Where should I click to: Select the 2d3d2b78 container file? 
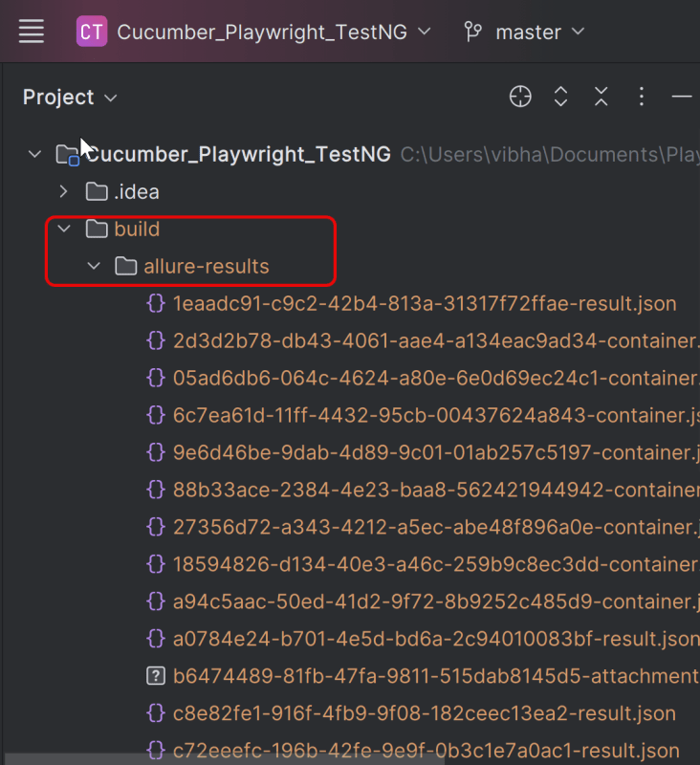tap(434, 341)
